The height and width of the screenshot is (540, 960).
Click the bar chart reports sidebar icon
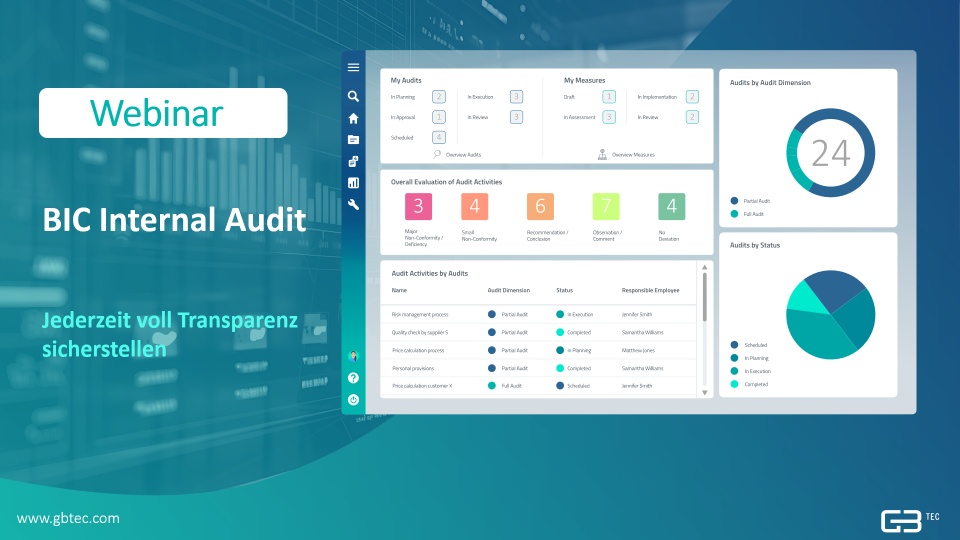[353, 182]
